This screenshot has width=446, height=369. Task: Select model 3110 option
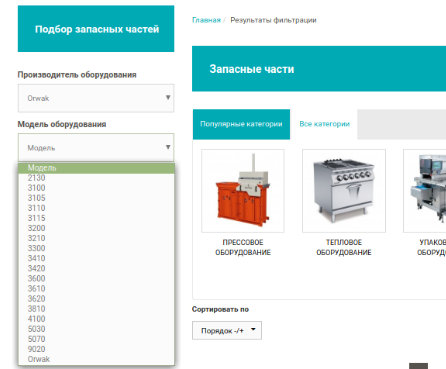point(96,208)
